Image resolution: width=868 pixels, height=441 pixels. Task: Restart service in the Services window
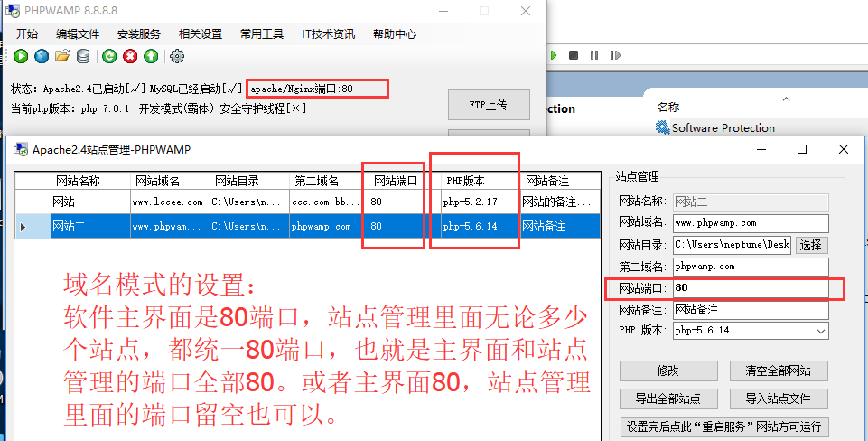pyautogui.click(x=614, y=55)
